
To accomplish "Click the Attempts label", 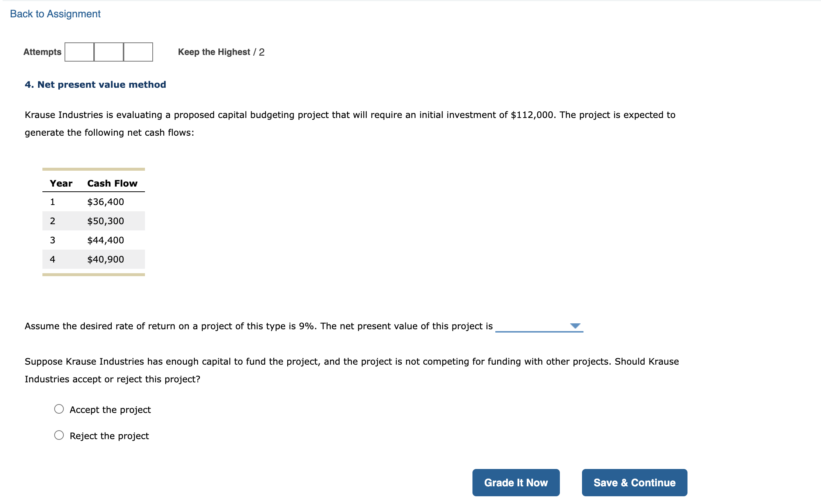I will (x=42, y=52).
